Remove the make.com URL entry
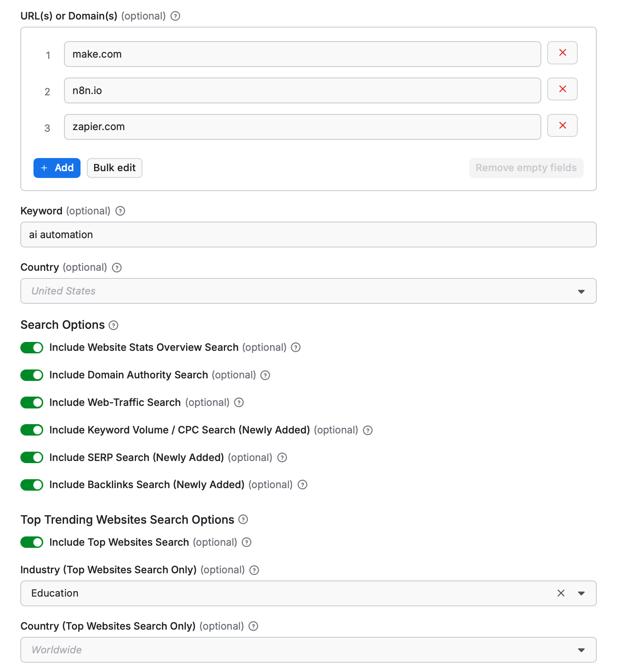618x672 pixels. tap(562, 53)
